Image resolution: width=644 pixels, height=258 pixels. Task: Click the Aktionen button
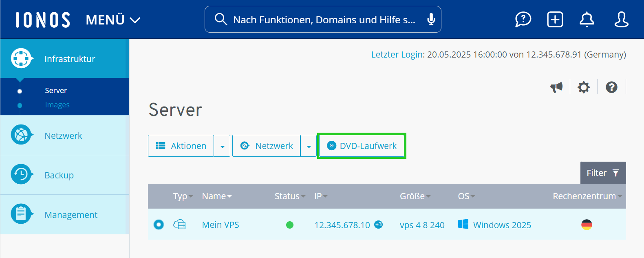click(x=181, y=146)
